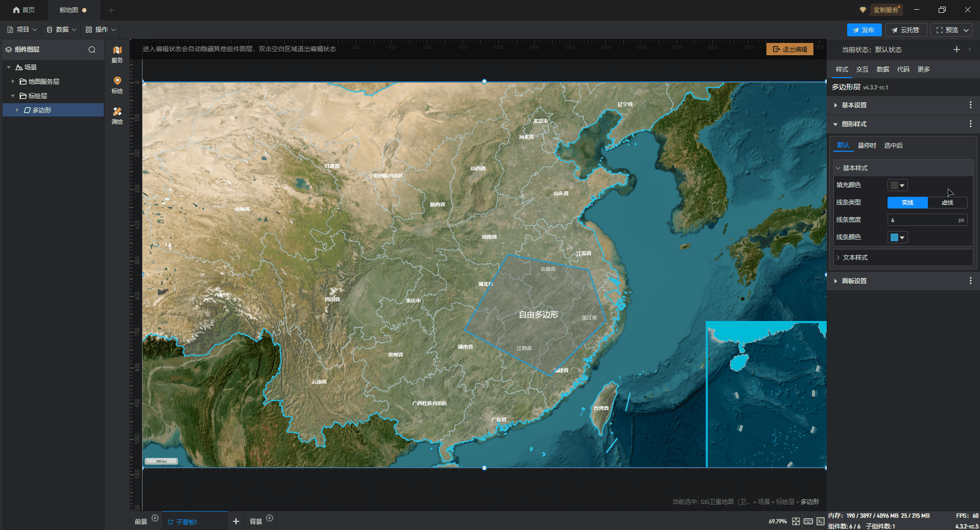Click the new tab plus icon
The image size is (980, 530).
click(111, 10)
